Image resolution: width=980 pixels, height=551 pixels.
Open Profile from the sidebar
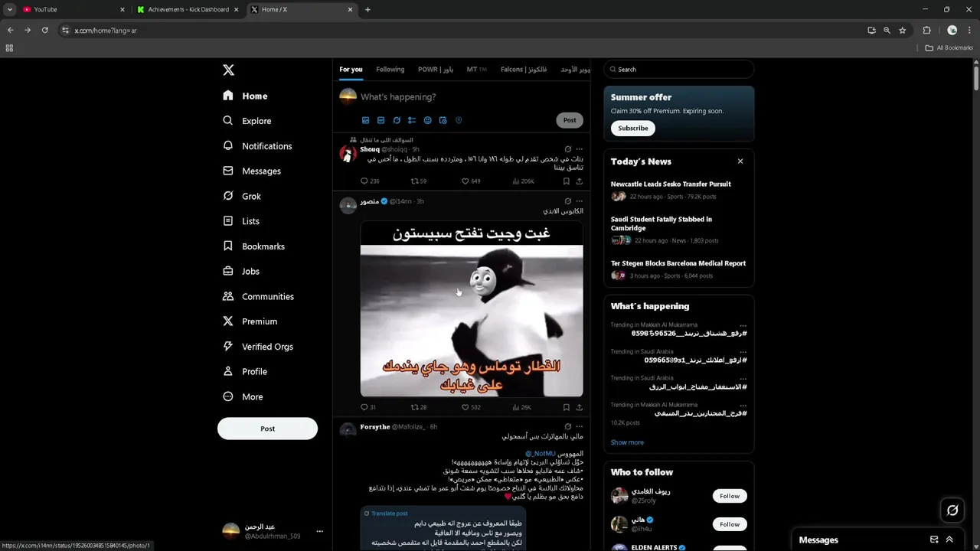click(x=245, y=372)
